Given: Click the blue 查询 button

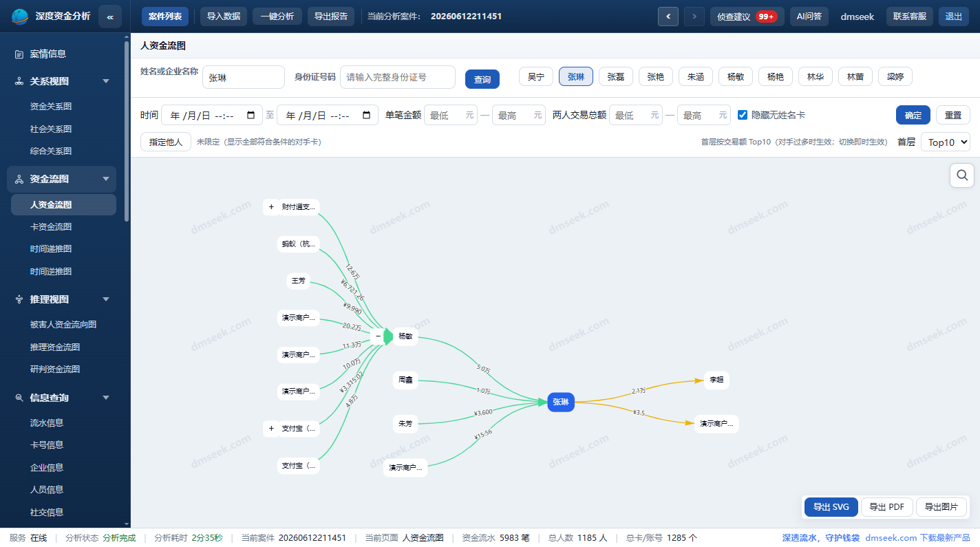Looking at the screenshot, I should pos(482,79).
